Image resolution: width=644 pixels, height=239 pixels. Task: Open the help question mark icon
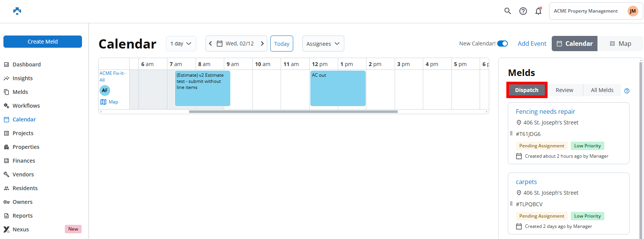(x=523, y=11)
